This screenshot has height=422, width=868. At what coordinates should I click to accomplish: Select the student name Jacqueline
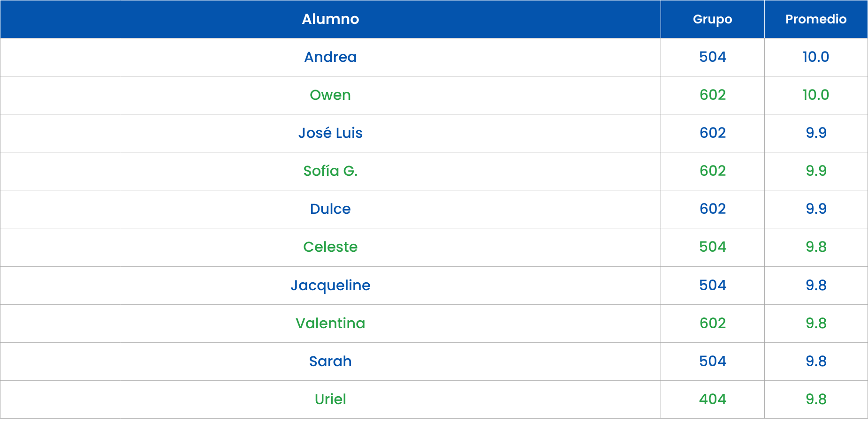(330, 286)
